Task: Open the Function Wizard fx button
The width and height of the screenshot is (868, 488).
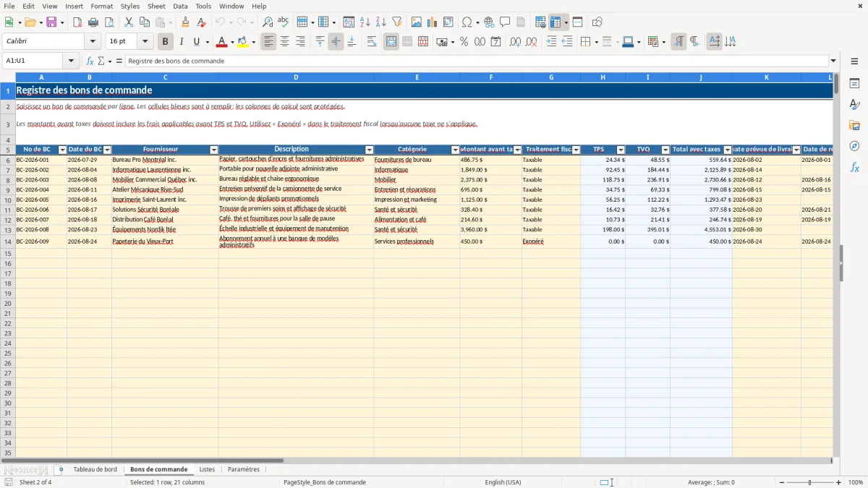Action: tap(90, 61)
